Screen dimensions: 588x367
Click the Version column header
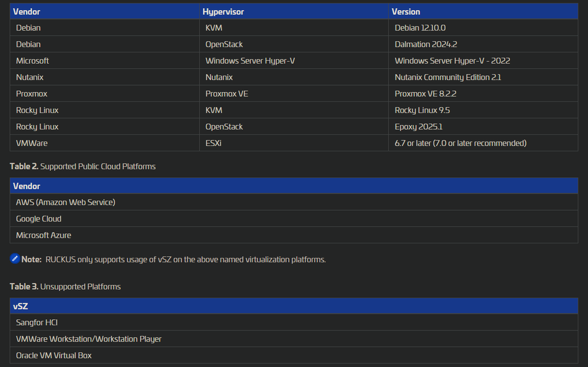(483, 11)
